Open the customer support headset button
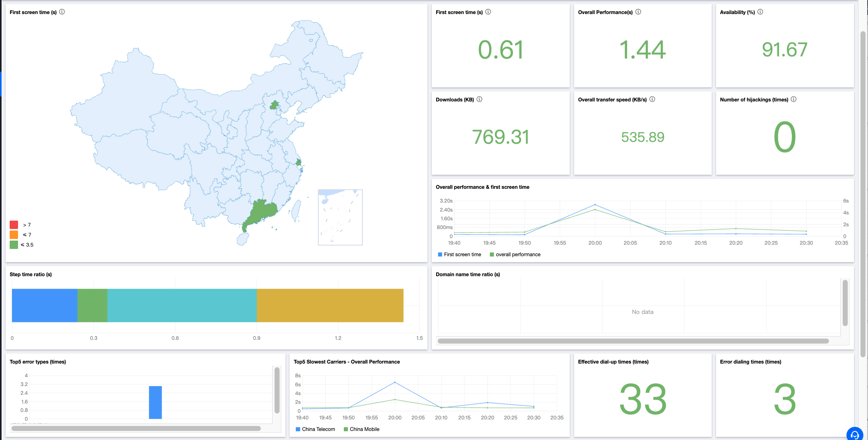Image resolution: width=868 pixels, height=440 pixels. point(854,435)
